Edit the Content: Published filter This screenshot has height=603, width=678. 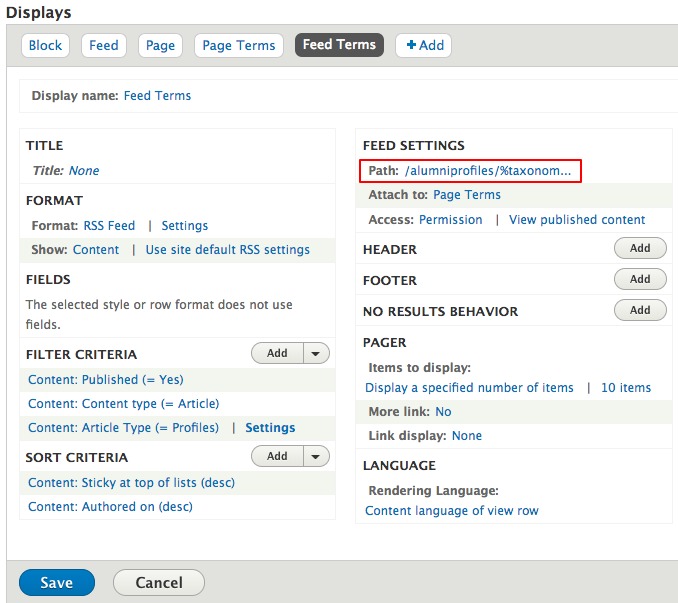pos(106,380)
